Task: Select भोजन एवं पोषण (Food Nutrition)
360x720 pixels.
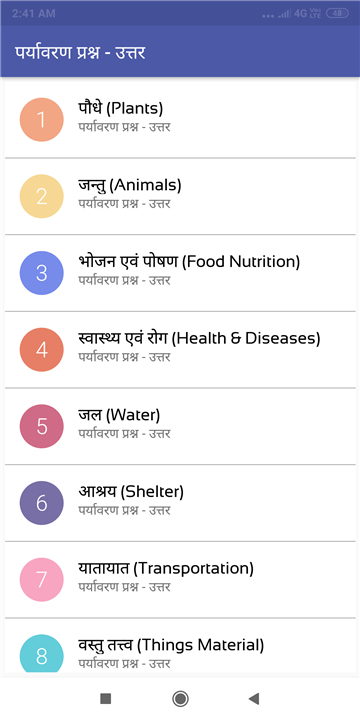Action: [x=180, y=273]
